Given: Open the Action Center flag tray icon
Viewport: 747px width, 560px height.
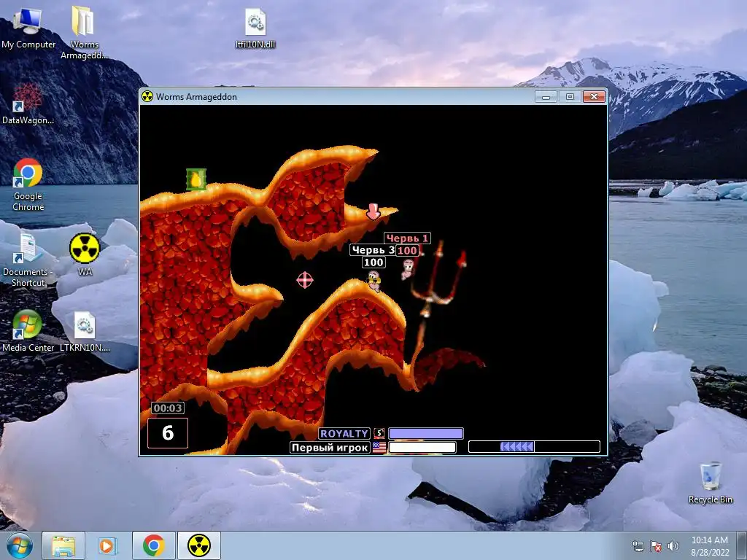Looking at the screenshot, I should tap(656, 546).
